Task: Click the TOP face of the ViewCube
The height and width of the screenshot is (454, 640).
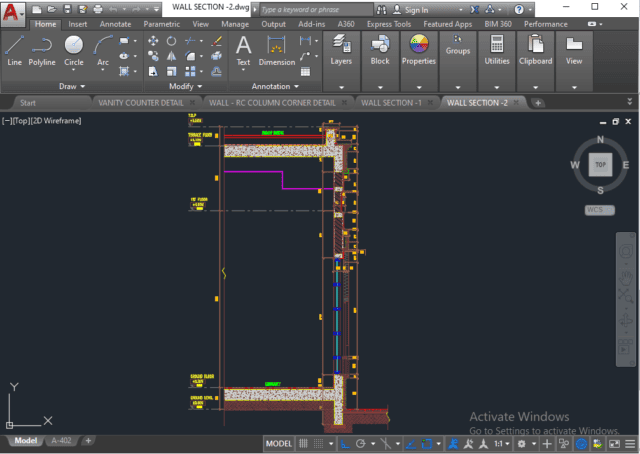Action: point(600,164)
